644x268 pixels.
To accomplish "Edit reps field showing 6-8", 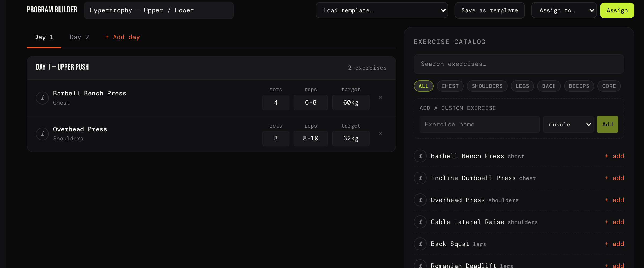I will pyautogui.click(x=311, y=103).
